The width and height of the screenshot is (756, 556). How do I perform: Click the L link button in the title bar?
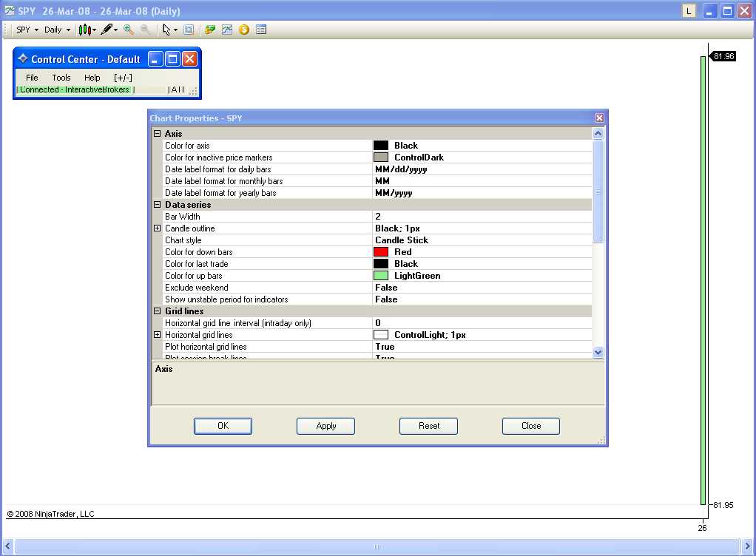pyautogui.click(x=689, y=10)
